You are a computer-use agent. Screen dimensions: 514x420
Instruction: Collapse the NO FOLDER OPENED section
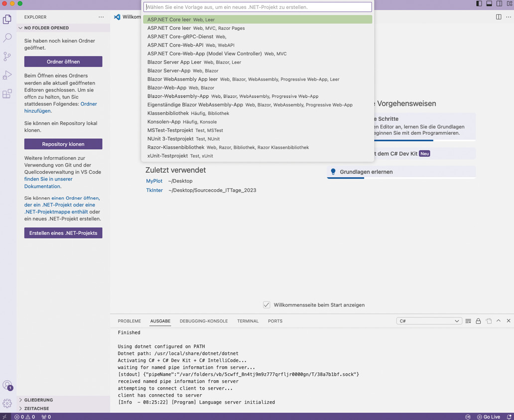pyautogui.click(x=63, y=28)
